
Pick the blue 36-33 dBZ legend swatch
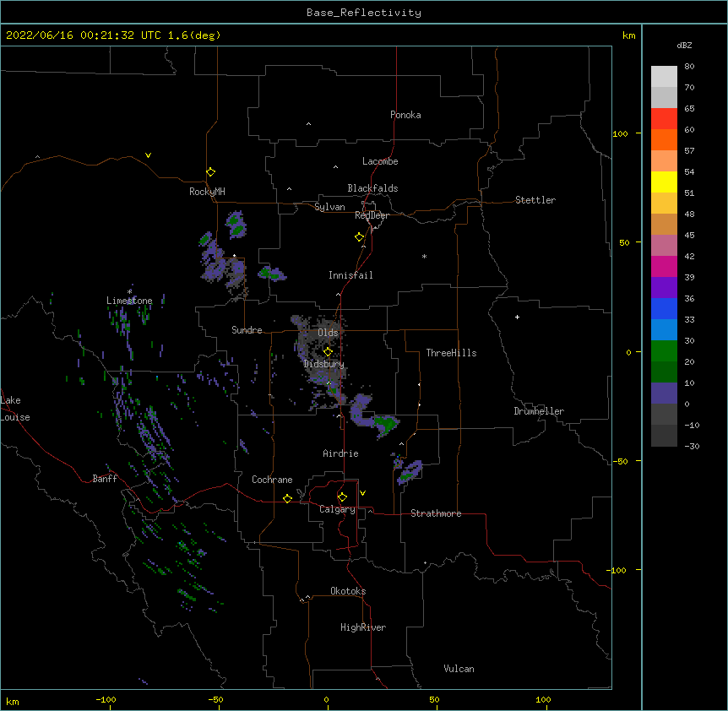[664, 308]
